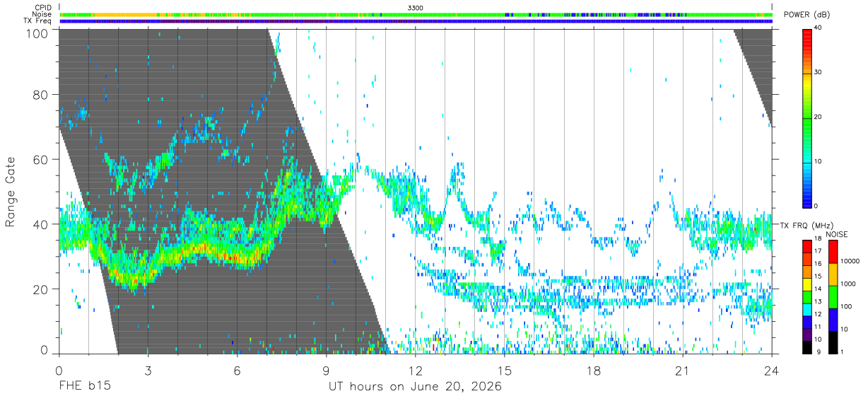The height and width of the screenshot is (401, 868).
Task: Click the 10000 label on noise scale
Action: tap(850, 262)
